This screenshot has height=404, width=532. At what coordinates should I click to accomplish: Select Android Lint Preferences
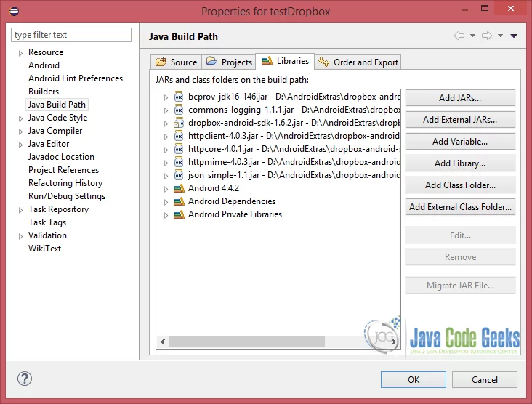pyautogui.click(x=76, y=78)
